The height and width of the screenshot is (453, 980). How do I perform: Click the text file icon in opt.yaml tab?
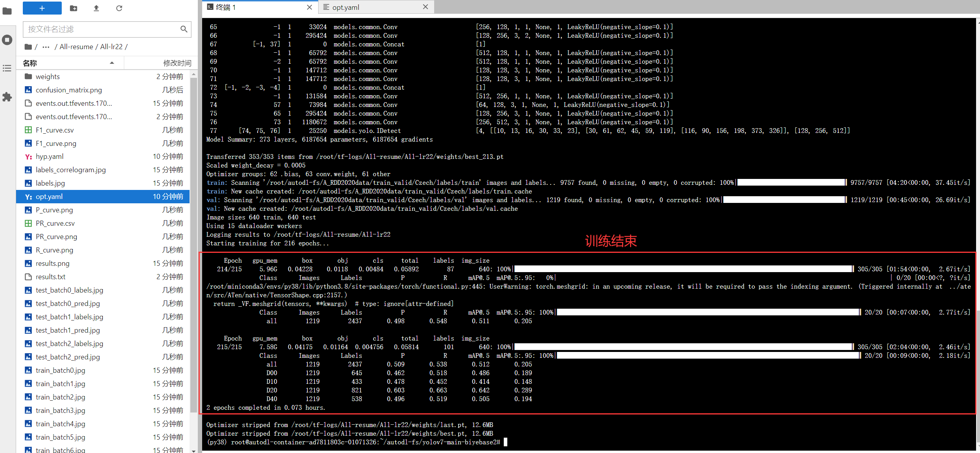click(326, 7)
